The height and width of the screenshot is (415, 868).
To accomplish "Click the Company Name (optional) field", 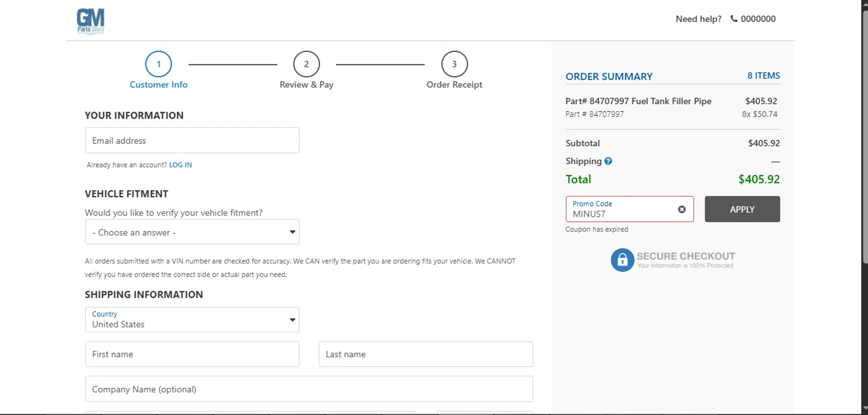I will (309, 389).
